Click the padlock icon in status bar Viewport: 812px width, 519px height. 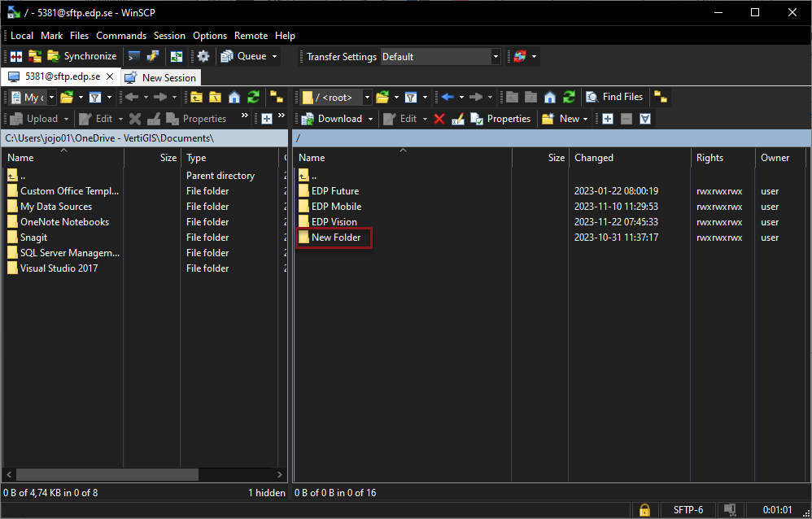pyautogui.click(x=644, y=510)
